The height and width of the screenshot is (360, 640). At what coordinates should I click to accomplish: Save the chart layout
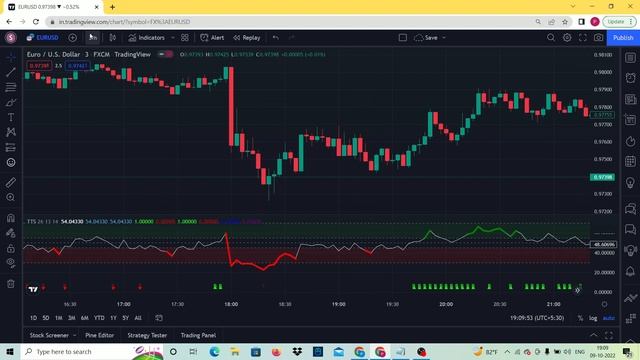(426, 38)
